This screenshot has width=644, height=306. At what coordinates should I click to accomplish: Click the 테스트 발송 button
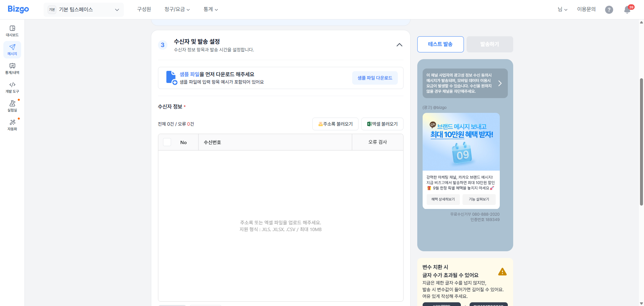pos(440,44)
